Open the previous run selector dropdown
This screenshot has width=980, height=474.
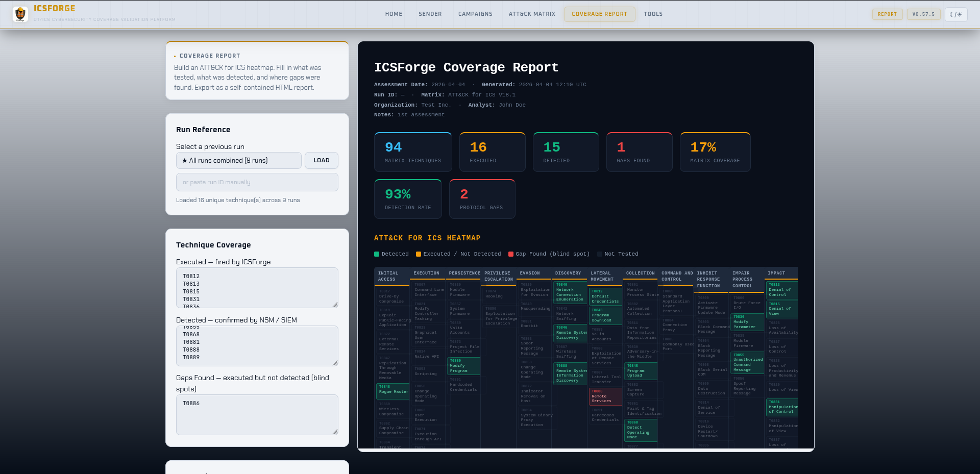[x=238, y=160]
